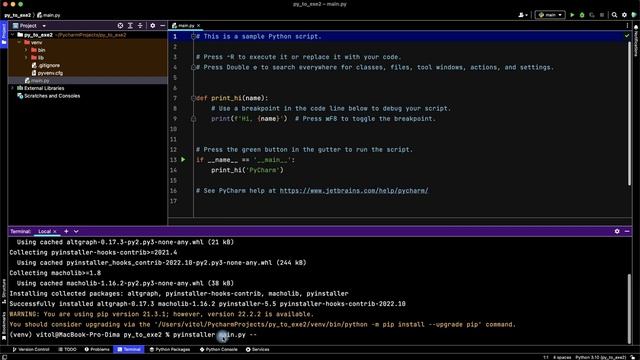Viewport: 640px width, 360px height.
Task: Open Scratches and Consoles node
Action: (x=49, y=96)
